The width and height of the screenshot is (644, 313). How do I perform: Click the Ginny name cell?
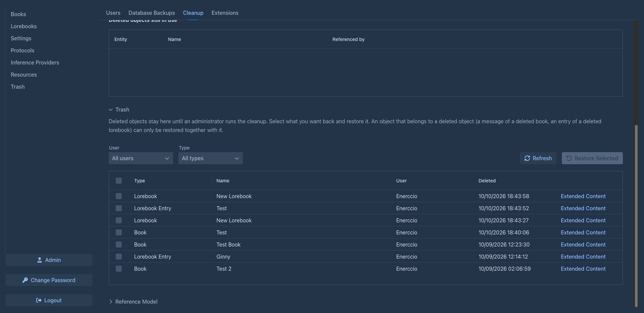(223, 257)
